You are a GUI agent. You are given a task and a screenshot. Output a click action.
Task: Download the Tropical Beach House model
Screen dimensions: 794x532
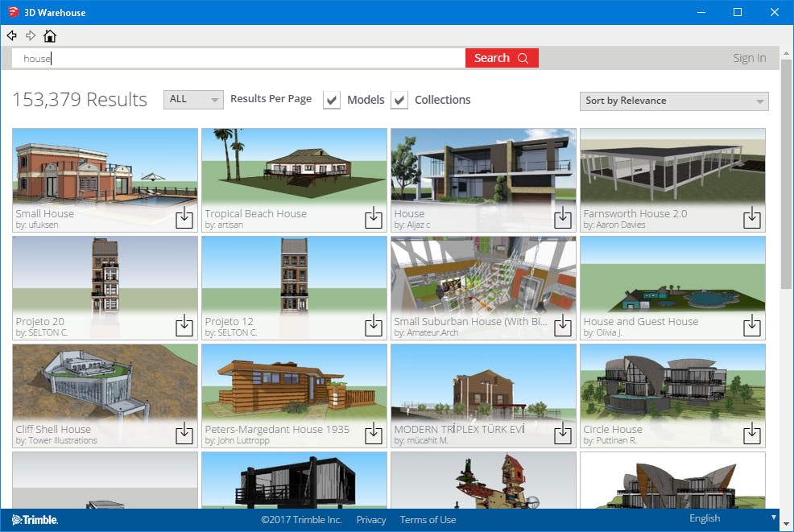point(374,217)
